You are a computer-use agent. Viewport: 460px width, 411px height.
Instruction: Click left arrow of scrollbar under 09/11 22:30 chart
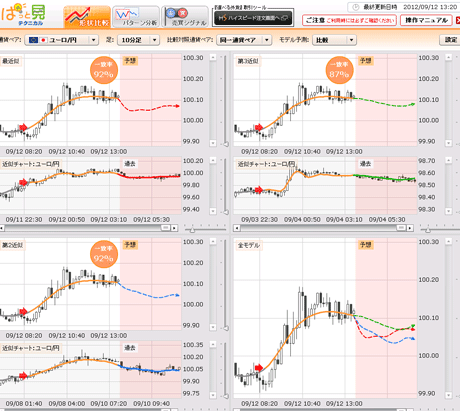(2, 228)
